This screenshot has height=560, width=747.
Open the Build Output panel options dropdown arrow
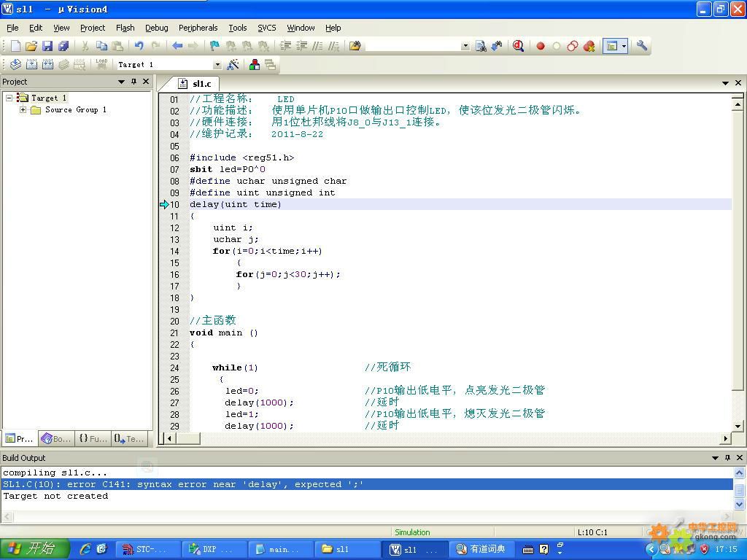715,458
